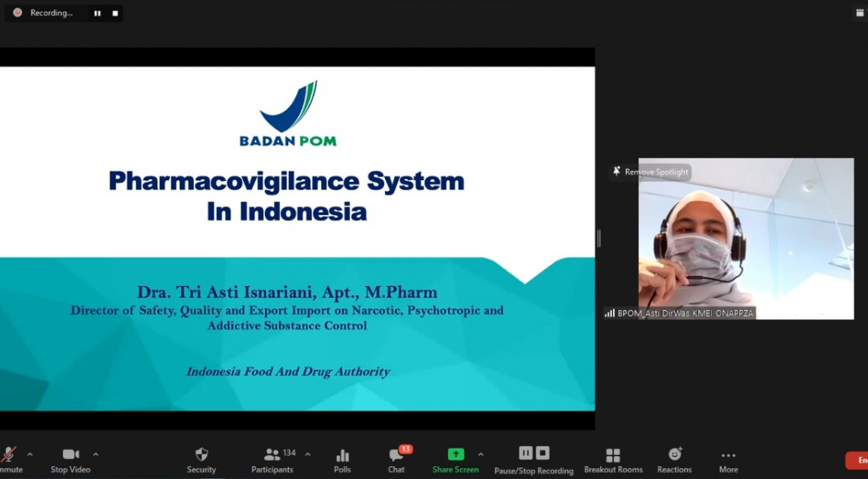Open the Participants panel
The image size is (868, 479).
[x=272, y=459]
